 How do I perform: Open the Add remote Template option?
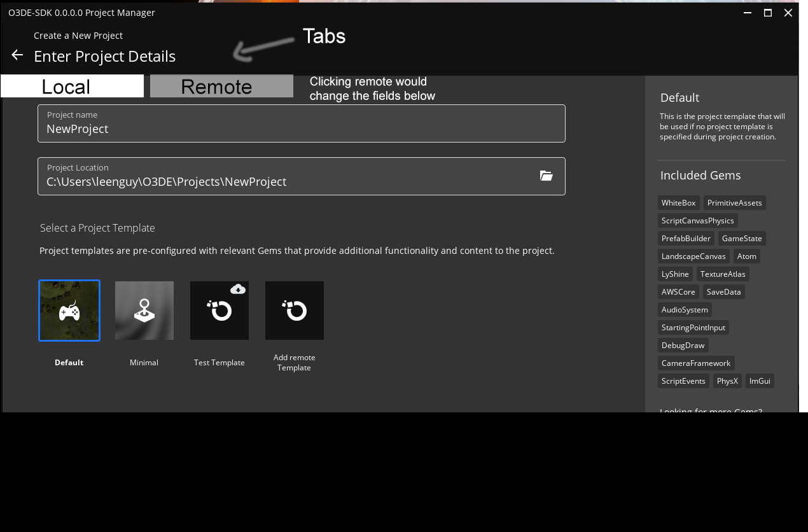(294, 311)
